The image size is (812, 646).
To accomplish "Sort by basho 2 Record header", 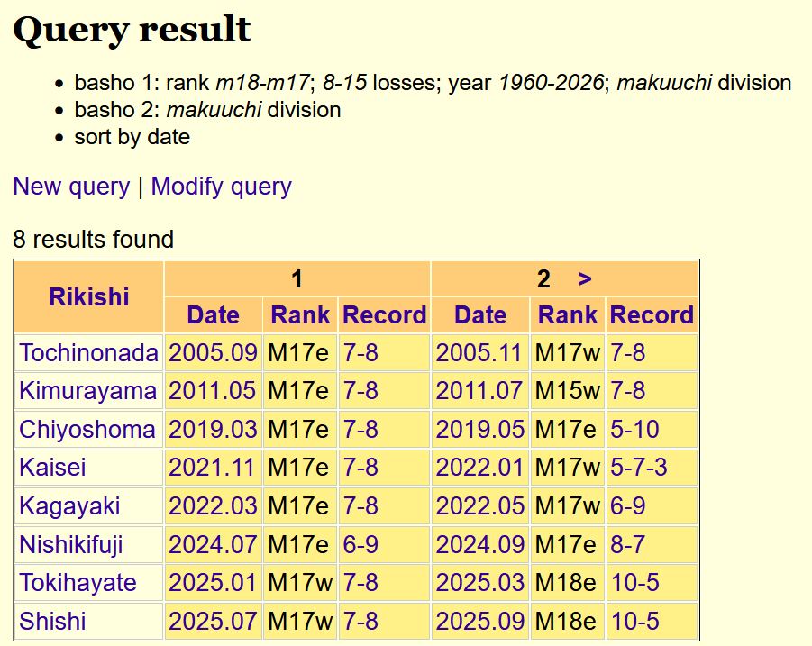I will click(x=652, y=314).
